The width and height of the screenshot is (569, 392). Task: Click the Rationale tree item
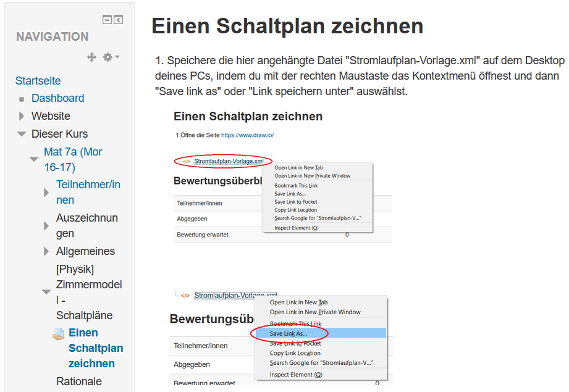pyautogui.click(x=78, y=381)
